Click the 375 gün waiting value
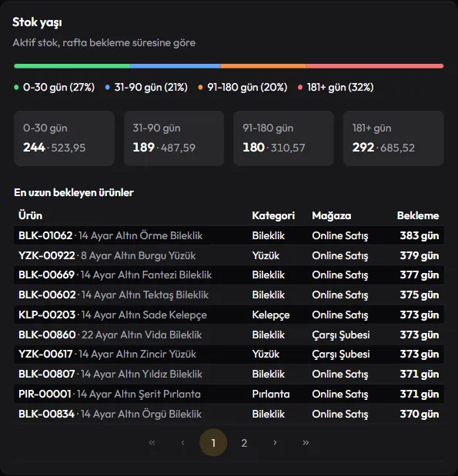458x476 pixels. (x=420, y=295)
